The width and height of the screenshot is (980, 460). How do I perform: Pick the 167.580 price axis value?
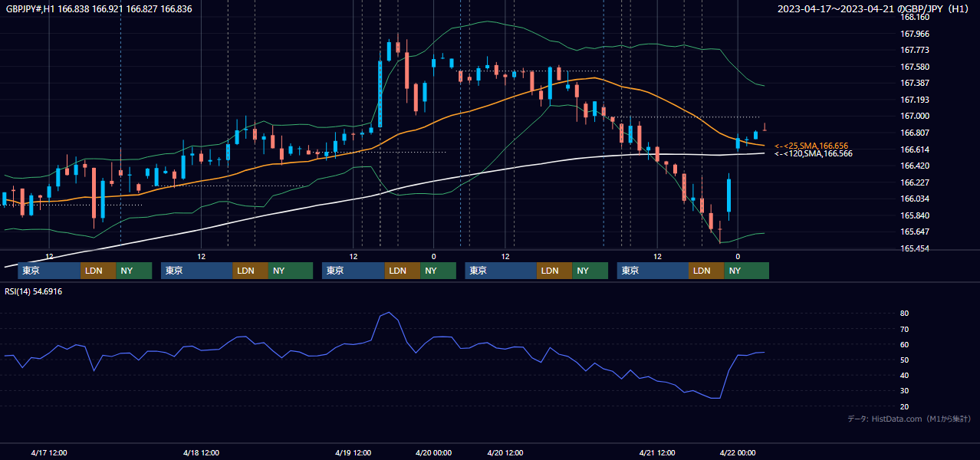(x=914, y=67)
